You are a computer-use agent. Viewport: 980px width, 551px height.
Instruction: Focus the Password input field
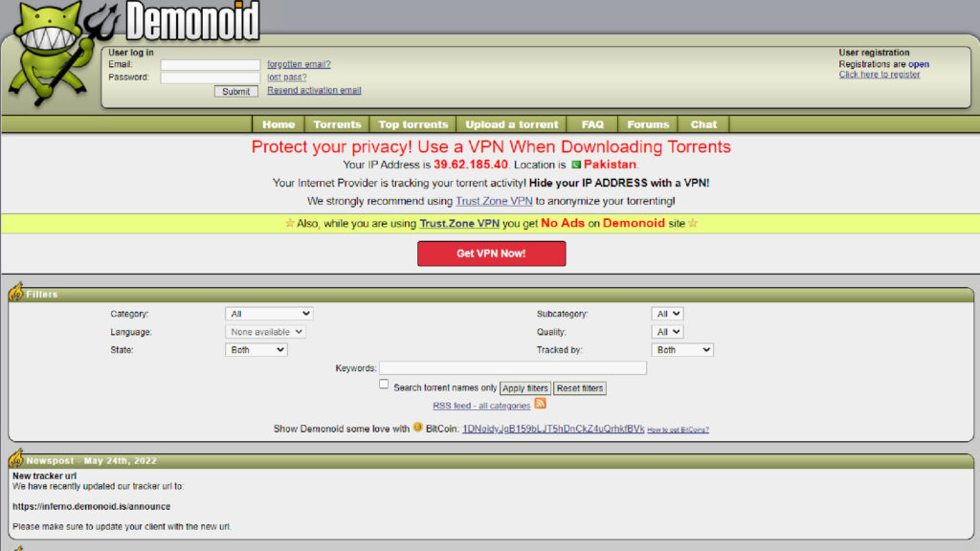point(210,78)
